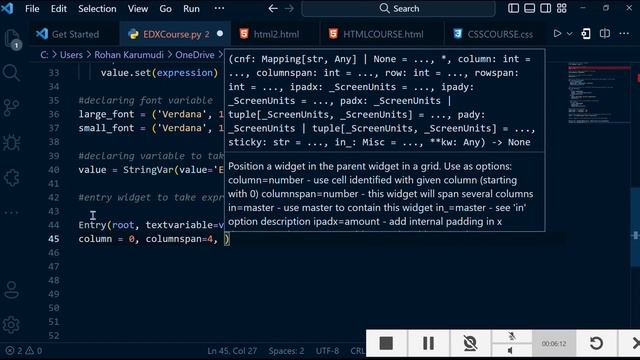
Task: Open errors and warnings status item
Action: pos(24,351)
